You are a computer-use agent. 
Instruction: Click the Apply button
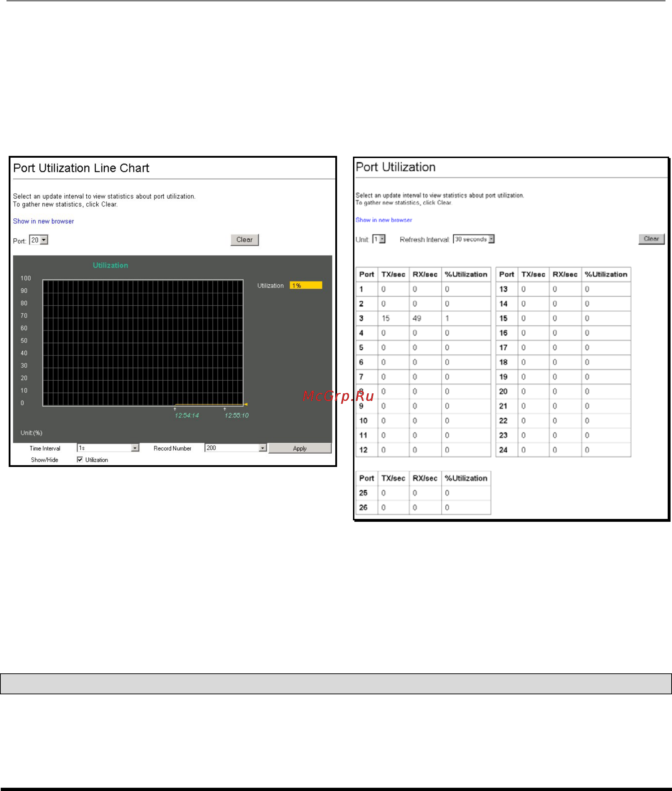pos(300,448)
